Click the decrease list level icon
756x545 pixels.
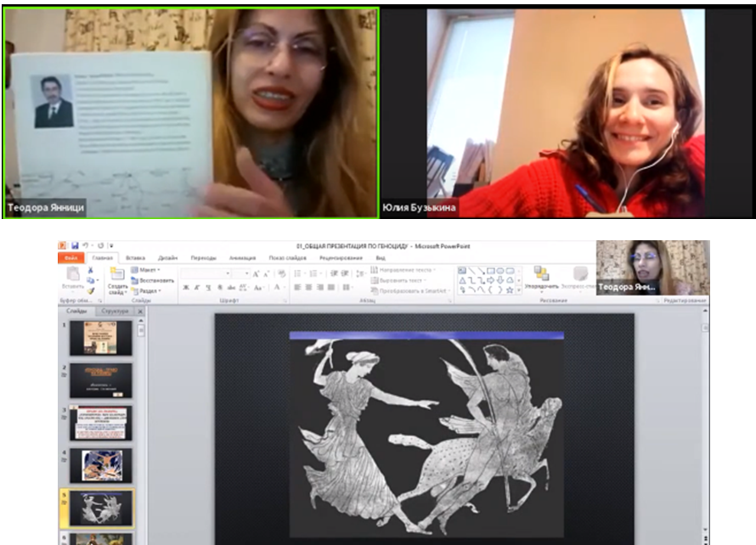coord(334,273)
